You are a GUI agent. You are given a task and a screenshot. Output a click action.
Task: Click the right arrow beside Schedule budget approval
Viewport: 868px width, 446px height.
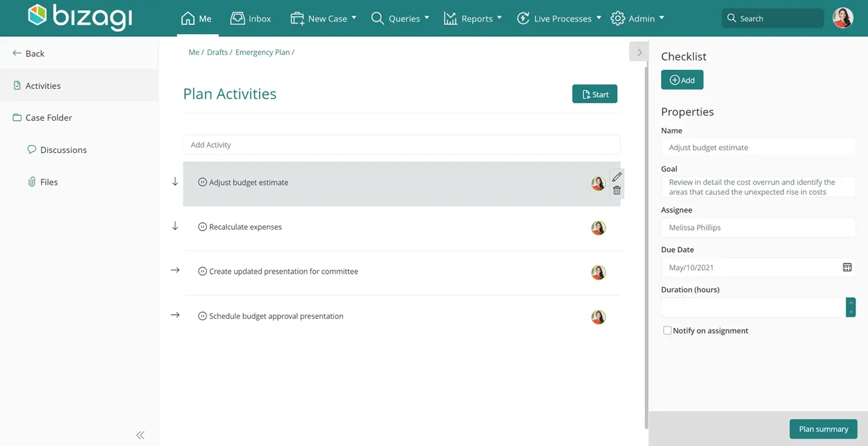coord(175,315)
